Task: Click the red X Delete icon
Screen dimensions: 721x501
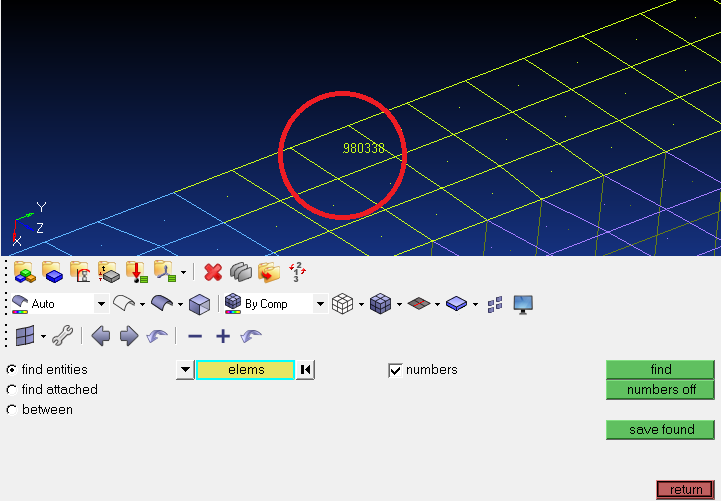Action: [x=212, y=272]
